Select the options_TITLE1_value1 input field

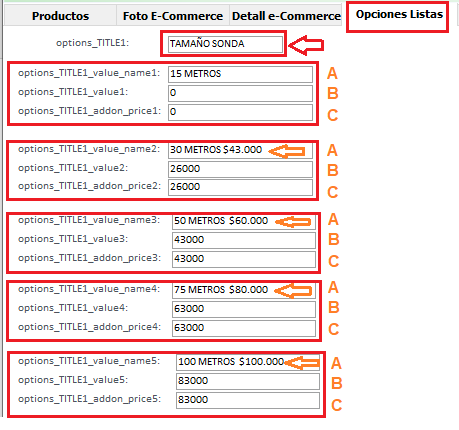pyautogui.click(x=240, y=93)
